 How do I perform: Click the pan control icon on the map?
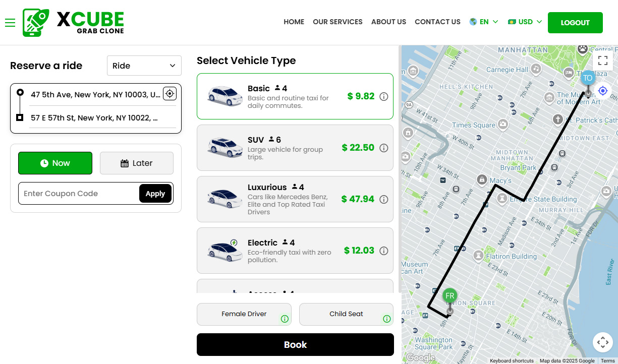pos(603,342)
